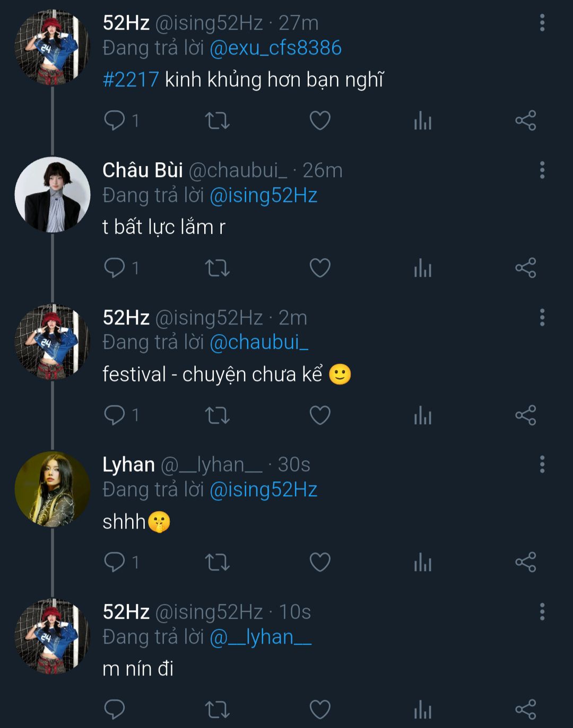Like Châu Bùi's "t bất lực lắm r" reply
Screen dimensions: 573x728
(x=320, y=268)
